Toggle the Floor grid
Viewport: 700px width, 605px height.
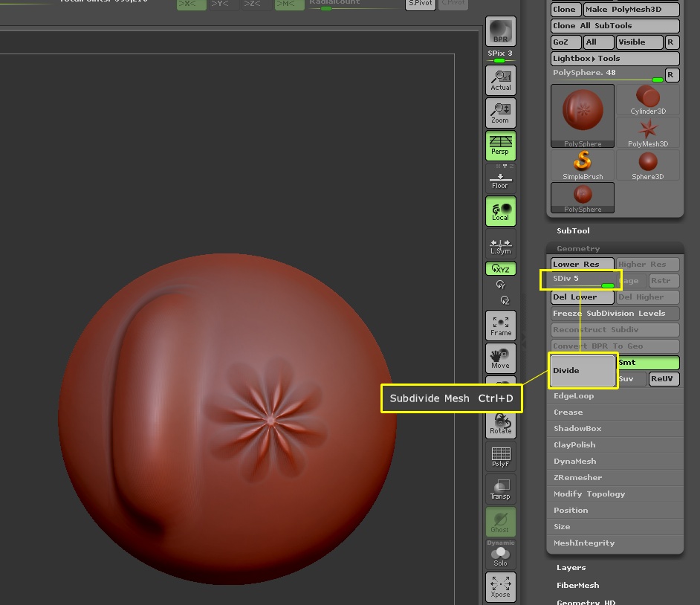coord(500,178)
